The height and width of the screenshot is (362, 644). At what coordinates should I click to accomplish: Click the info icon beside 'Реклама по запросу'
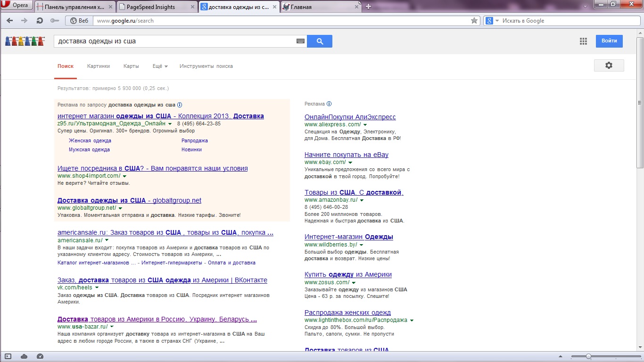(180, 105)
